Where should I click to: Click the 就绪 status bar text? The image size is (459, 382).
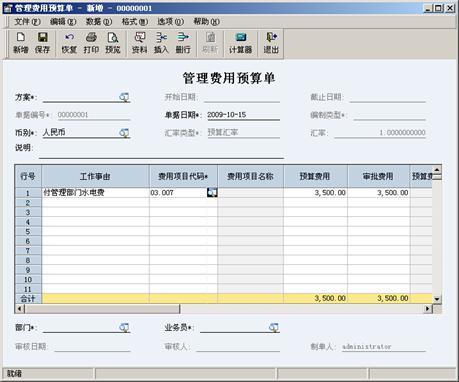point(14,373)
